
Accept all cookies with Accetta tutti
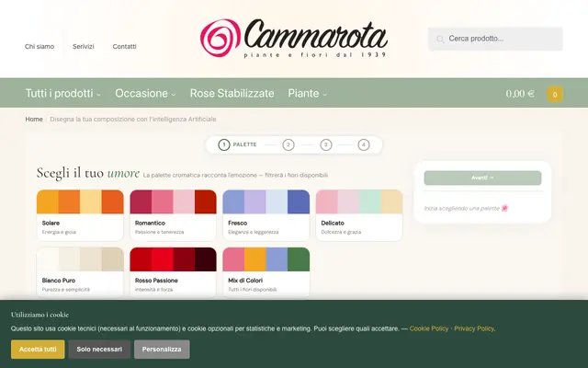point(38,350)
